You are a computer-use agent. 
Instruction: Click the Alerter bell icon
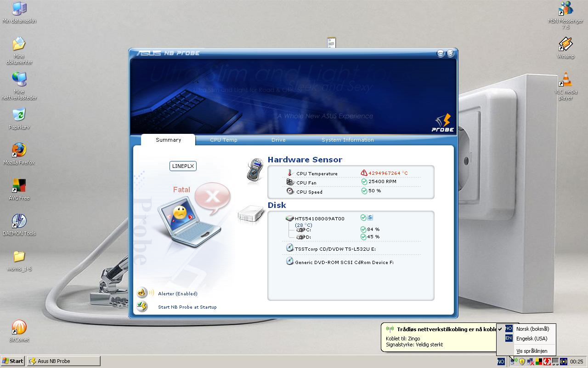tap(143, 293)
